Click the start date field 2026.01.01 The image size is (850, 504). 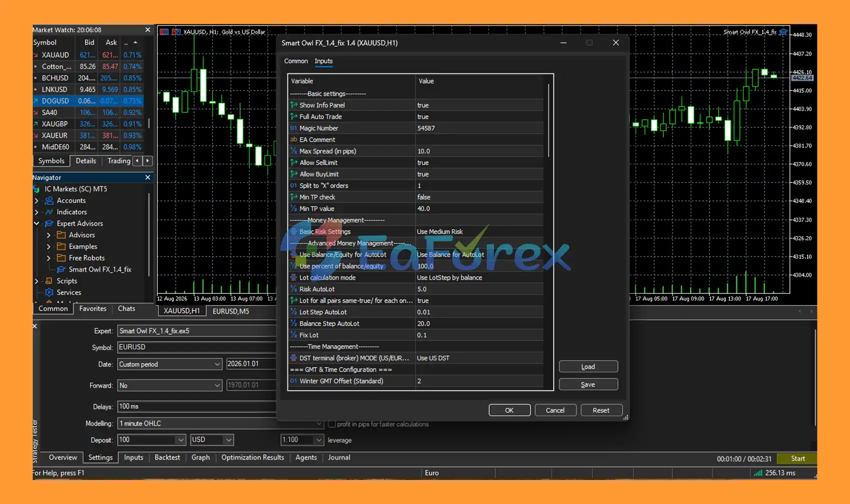pyautogui.click(x=251, y=364)
